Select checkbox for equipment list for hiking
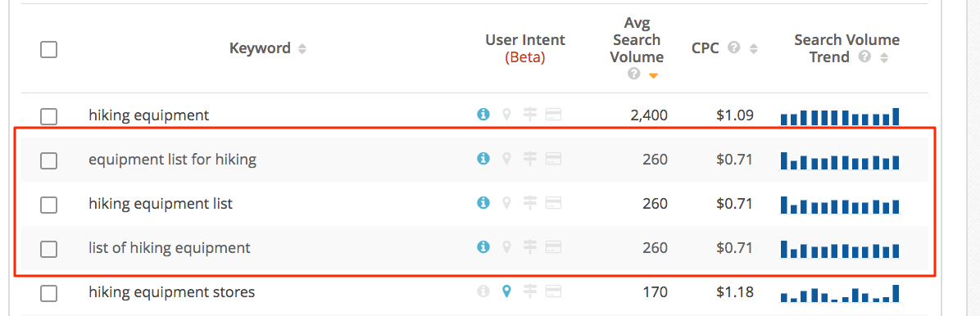Image resolution: width=980 pixels, height=316 pixels. tap(48, 160)
